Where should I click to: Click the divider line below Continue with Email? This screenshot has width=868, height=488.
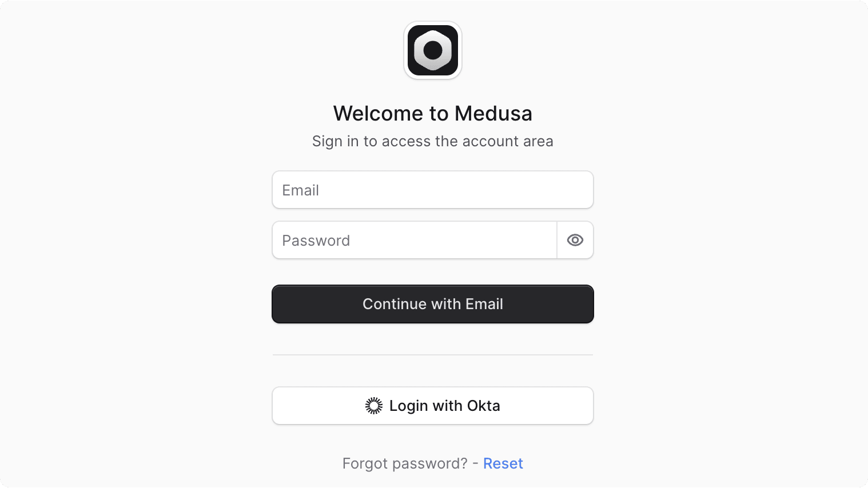click(433, 355)
